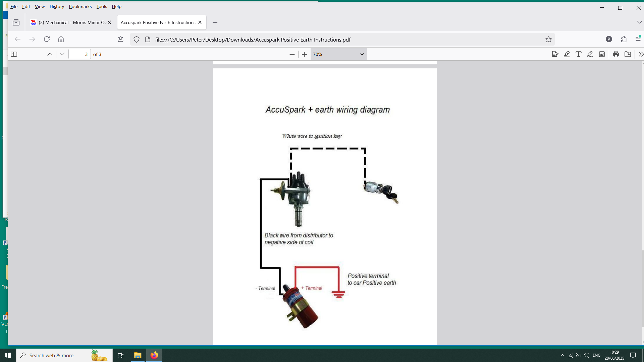Click the Search web & more box

(64, 355)
